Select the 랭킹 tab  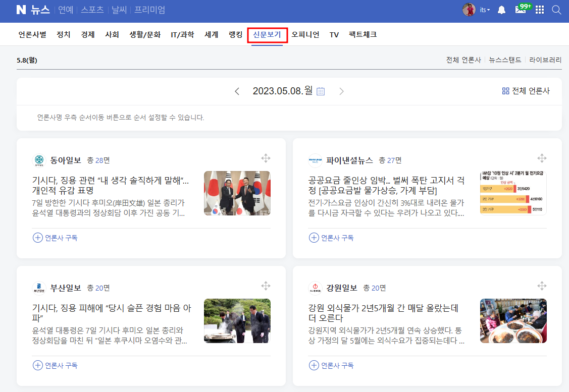tap(235, 34)
